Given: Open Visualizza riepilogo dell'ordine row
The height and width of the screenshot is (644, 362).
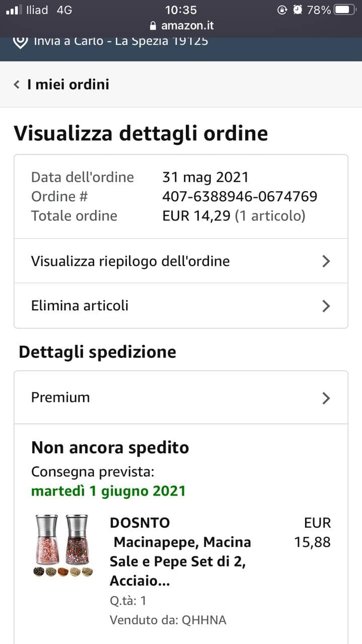Looking at the screenshot, I should pyautogui.click(x=130, y=261).
